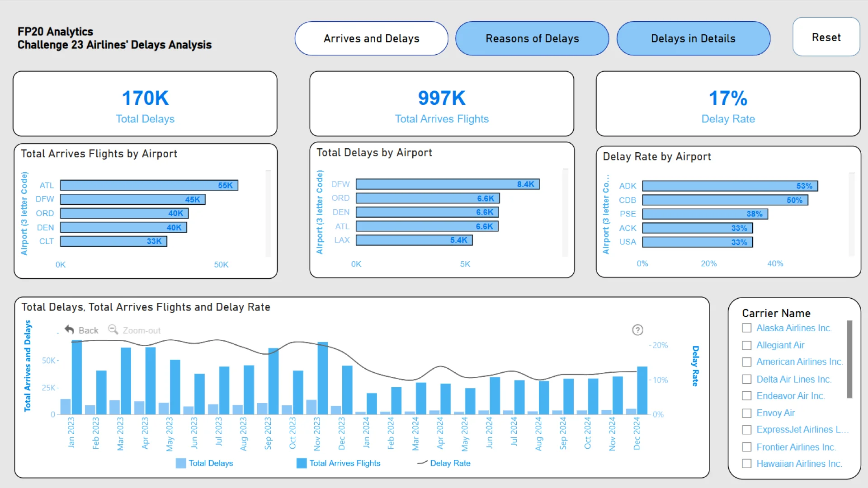Click the ORD bar showing 40K arrivals
This screenshot has width=868, height=488.
pos(124,213)
